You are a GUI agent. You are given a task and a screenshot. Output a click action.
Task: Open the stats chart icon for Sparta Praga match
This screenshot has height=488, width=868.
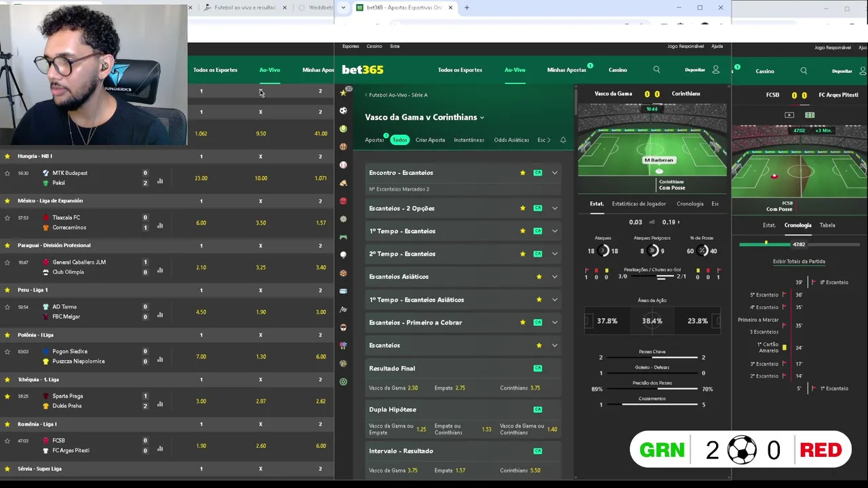160,404
